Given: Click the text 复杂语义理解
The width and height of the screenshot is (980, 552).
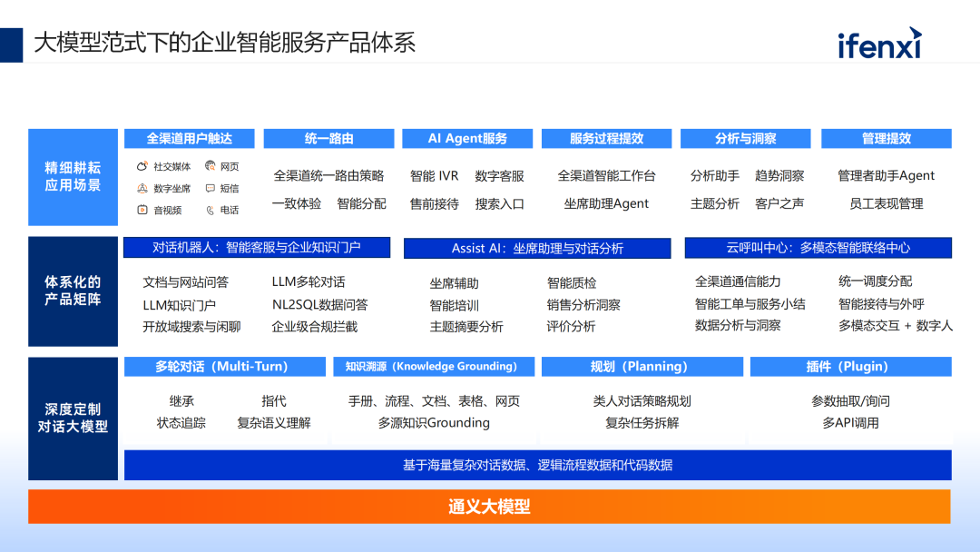Looking at the screenshot, I should (274, 423).
